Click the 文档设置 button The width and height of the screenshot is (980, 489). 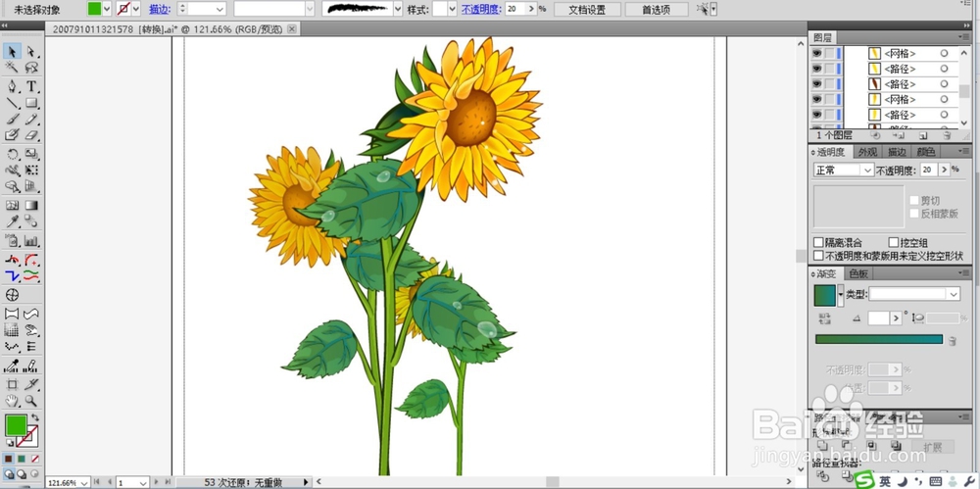pyautogui.click(x=587, y=9)
